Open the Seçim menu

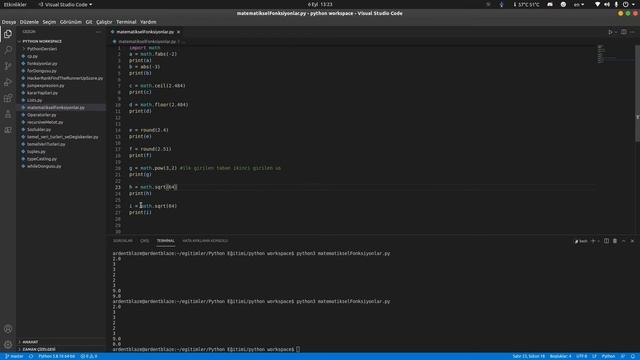[49, 22]
